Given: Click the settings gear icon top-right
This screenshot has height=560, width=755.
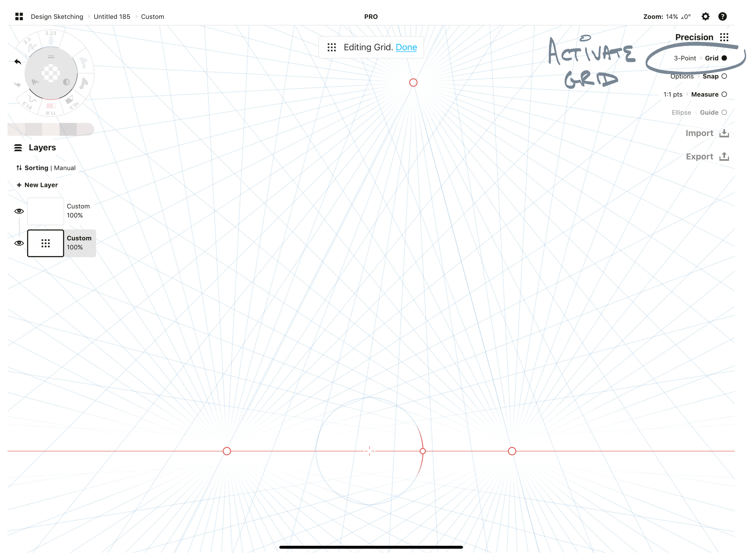Looking at the screenshot, I should pyautogui.click(x=706, y=16).
